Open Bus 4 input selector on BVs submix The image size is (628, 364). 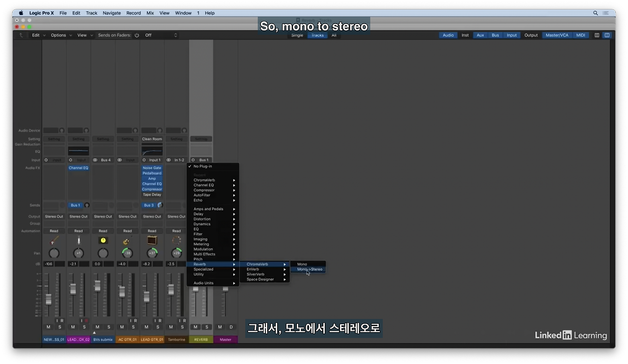106,160
